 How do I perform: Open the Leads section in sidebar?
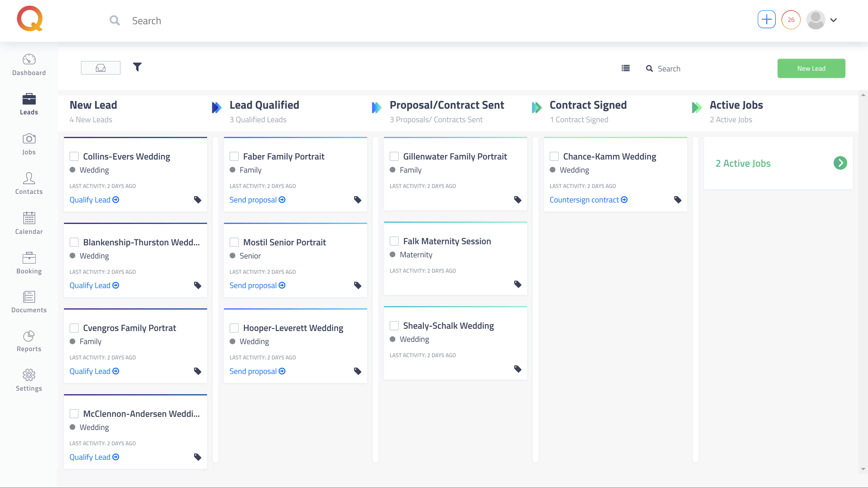(x=29, y=104)
